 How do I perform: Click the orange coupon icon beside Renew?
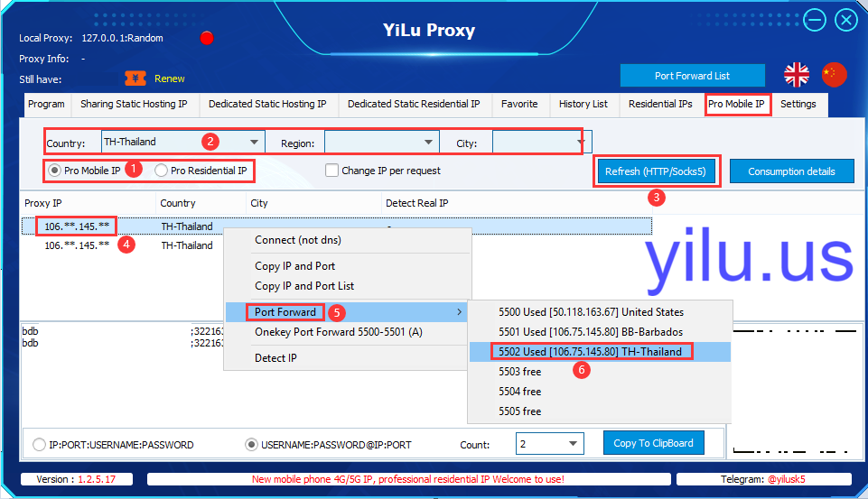(x=135, y=79)
